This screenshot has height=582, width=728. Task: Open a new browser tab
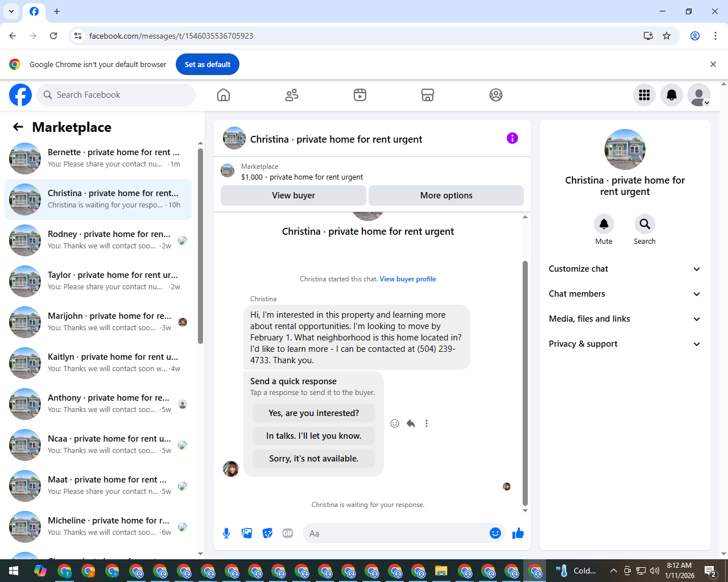point(57,11)
